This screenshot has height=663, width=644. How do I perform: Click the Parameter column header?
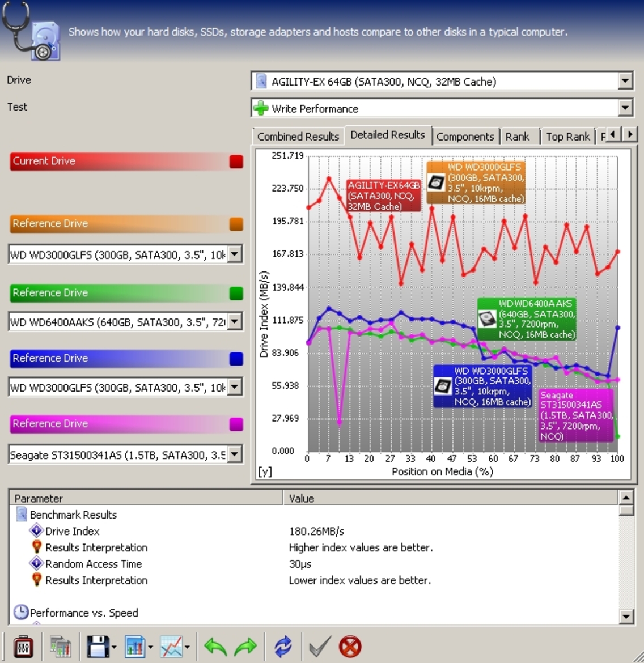(x=146, y=498)
